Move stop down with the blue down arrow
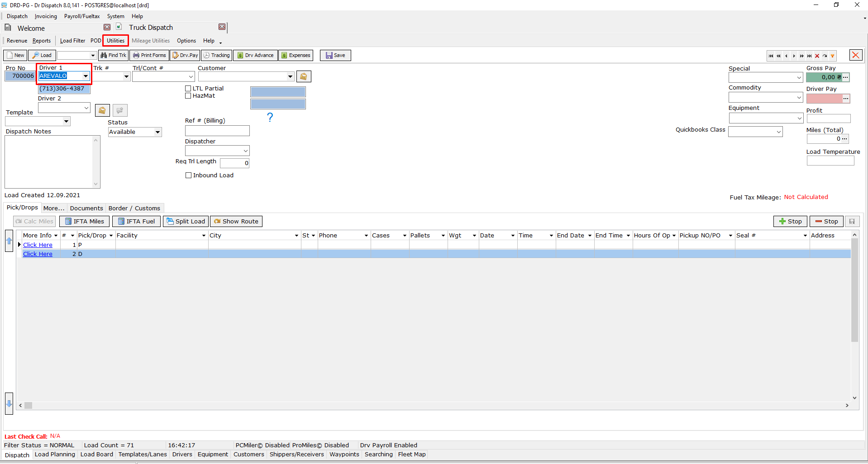The width and height of the screenshot is (868, 464). pos(9,403)
